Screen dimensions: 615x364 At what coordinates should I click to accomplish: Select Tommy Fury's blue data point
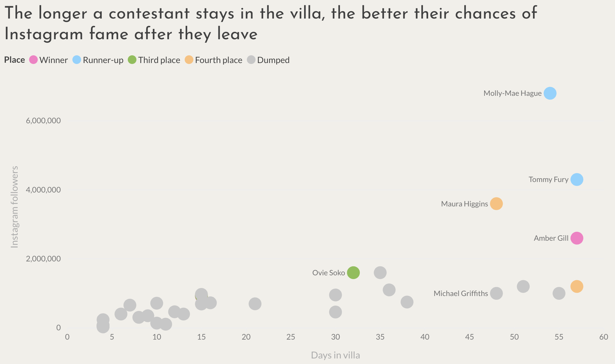(x=577, y=180)
